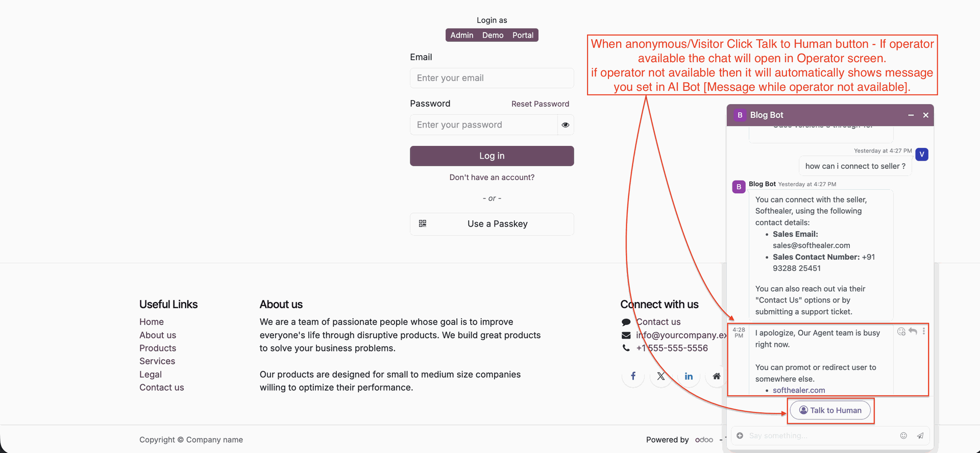Open the X (Twitter) social icon
This screenshot has width=980, height=453.
661,376
